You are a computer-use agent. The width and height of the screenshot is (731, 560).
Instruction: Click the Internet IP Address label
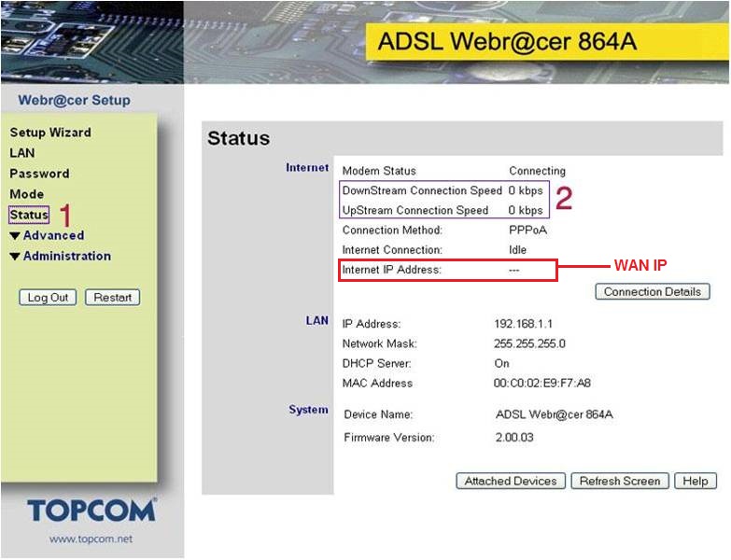391,270
